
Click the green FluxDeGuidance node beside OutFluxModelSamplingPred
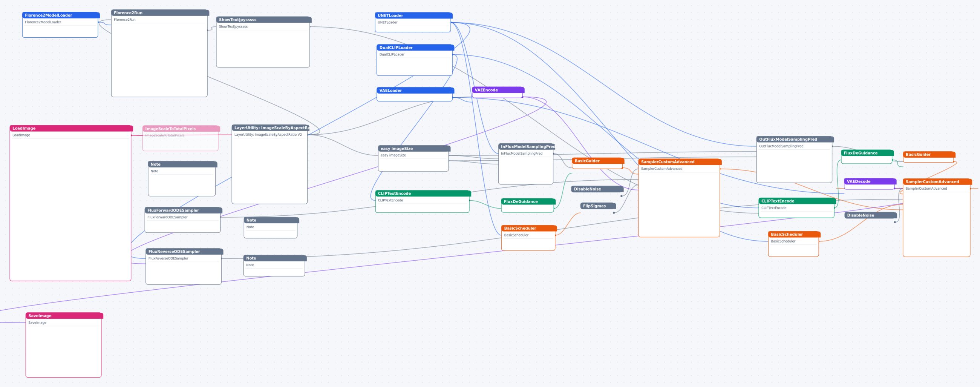867,157
